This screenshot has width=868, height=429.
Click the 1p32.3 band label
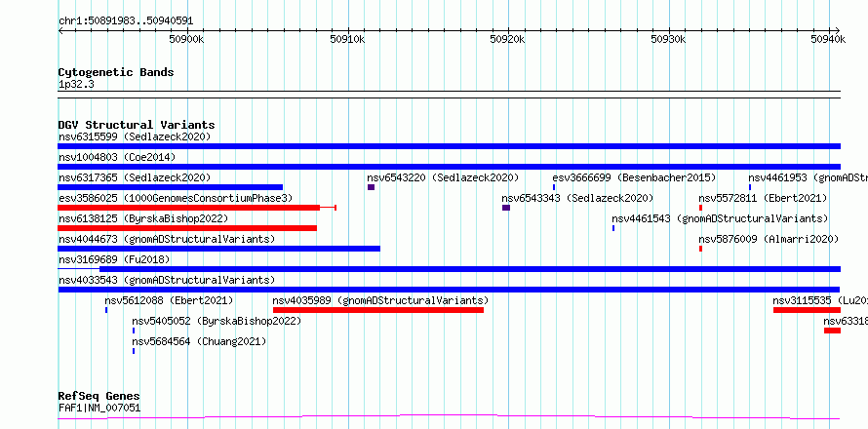tap(76, 85)
